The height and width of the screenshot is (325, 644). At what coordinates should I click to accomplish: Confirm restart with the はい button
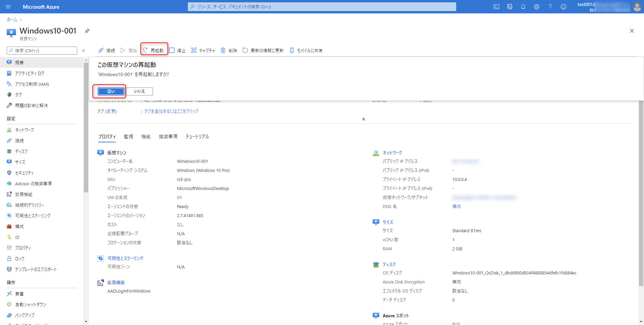point(111,91)
